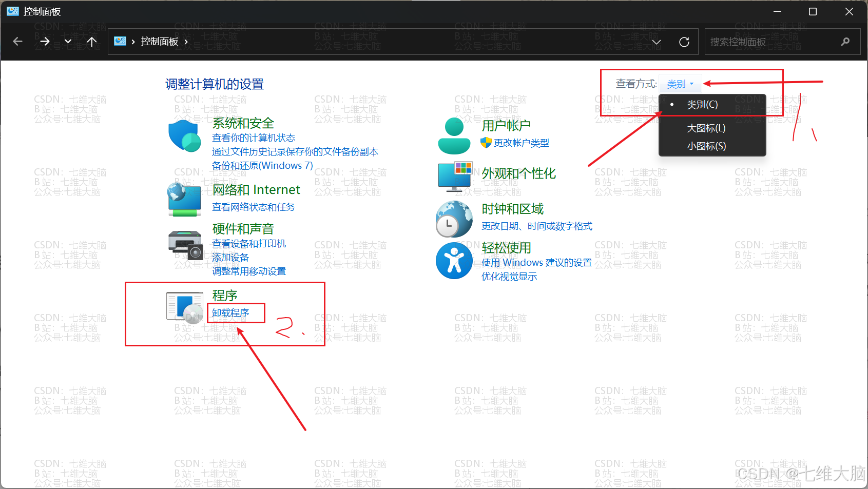868x489 pixels.
Task: Open the Clock and Region globe icon
Action: coord(454,219)
